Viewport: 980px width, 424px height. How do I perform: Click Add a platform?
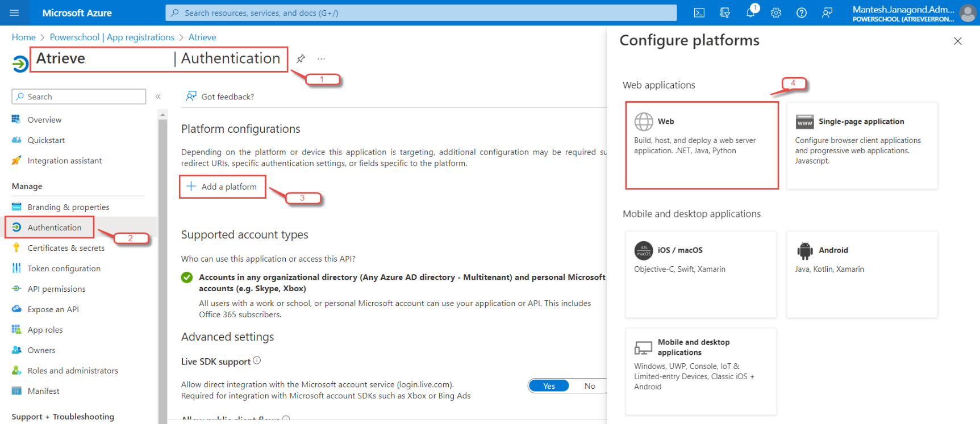(222, 187)
